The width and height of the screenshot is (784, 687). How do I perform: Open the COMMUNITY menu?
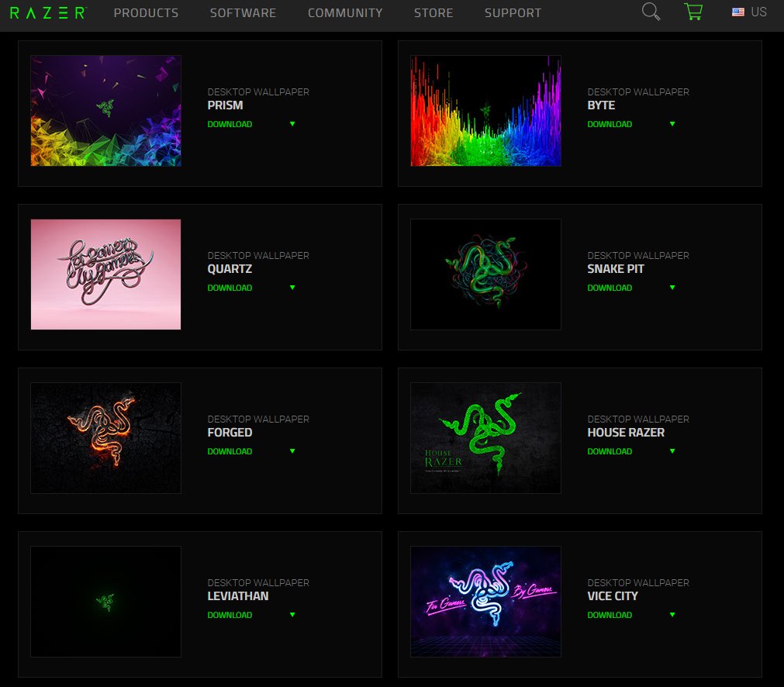345,13
